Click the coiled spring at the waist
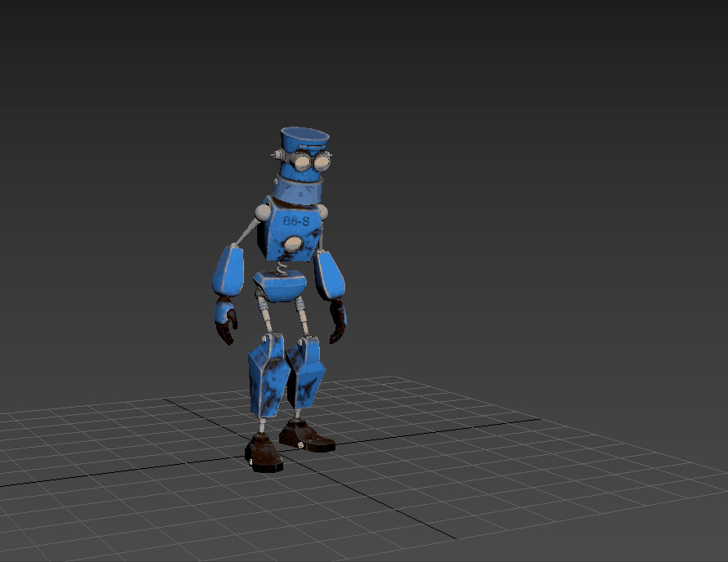This screenshot has height=562, width=728. (282, 268)
